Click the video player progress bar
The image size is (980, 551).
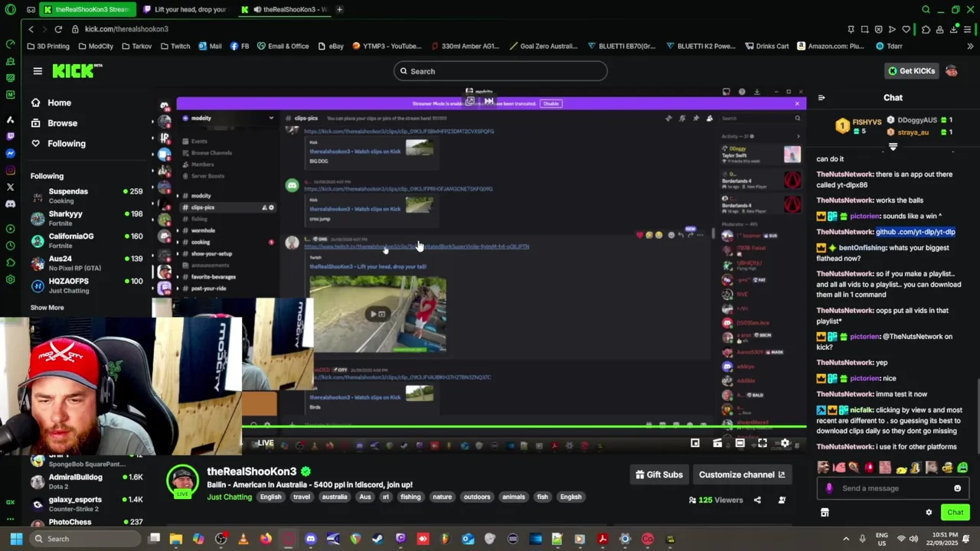(524, 426)
